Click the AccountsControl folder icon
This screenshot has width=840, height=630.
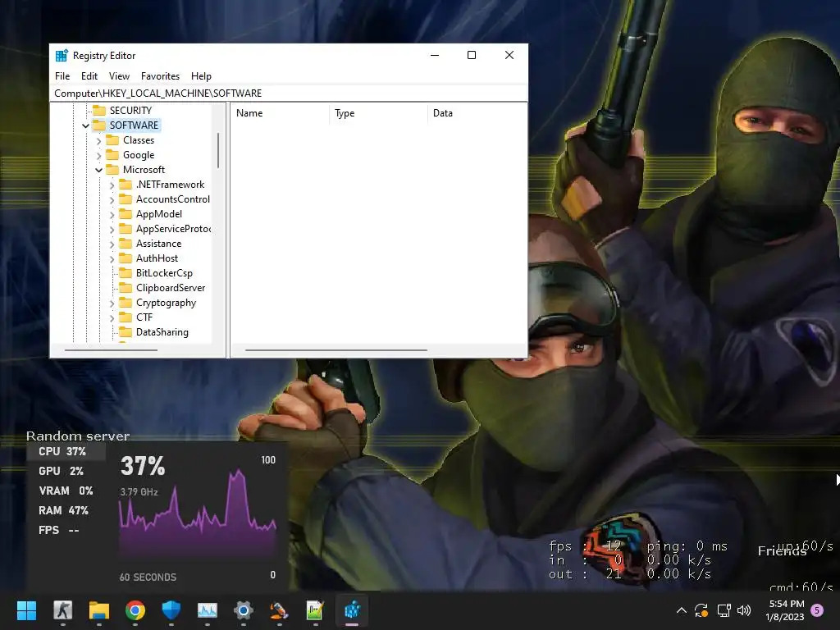[x=126, y=199]
